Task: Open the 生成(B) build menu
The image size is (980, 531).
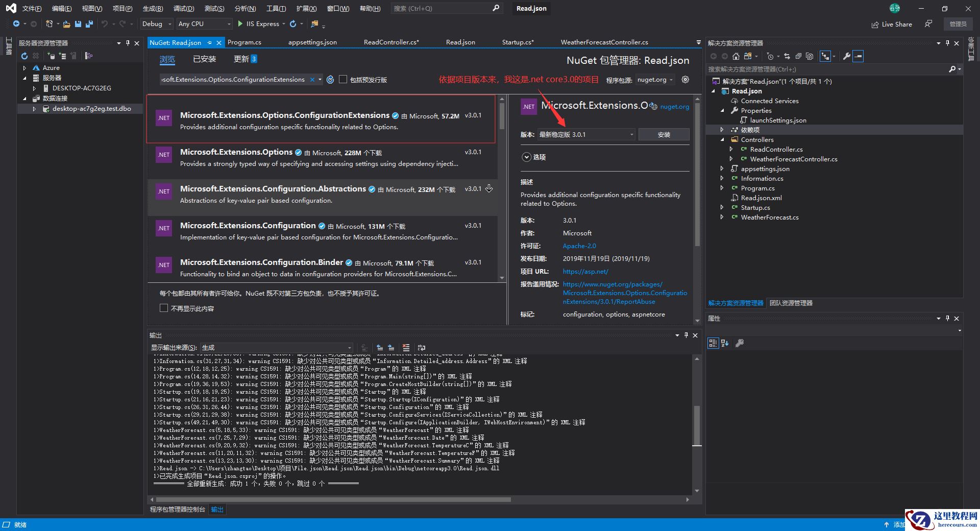Action: 153,9
